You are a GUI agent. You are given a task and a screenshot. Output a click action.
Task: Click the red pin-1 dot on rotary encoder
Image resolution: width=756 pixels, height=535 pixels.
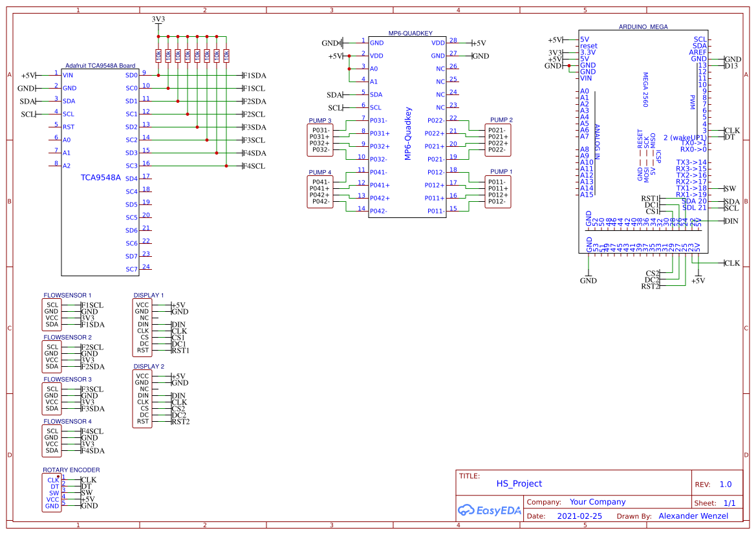(x=58, y=475)
